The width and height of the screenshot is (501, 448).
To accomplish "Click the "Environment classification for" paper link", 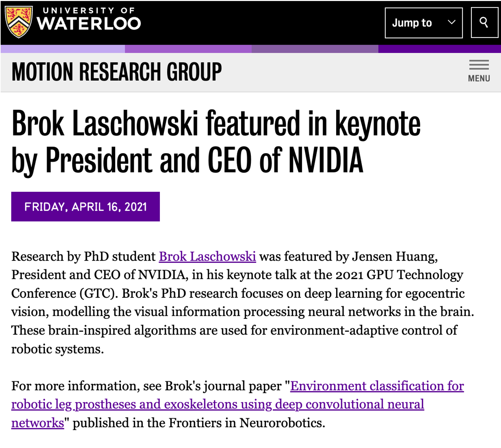I will [377, 386].
